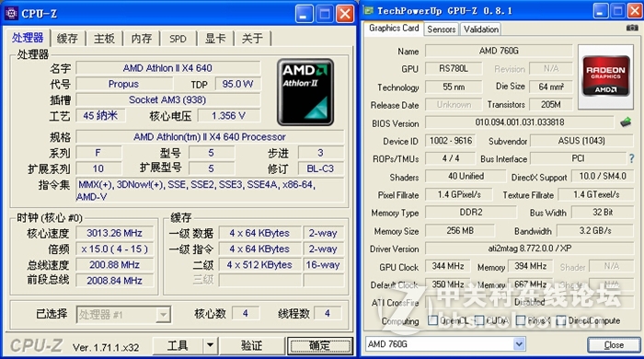Image resolution: width=644 pixels, height=359 pixels.
Task: Click the Bus Interface question mark icon
Action: click(x=632, y=158)
